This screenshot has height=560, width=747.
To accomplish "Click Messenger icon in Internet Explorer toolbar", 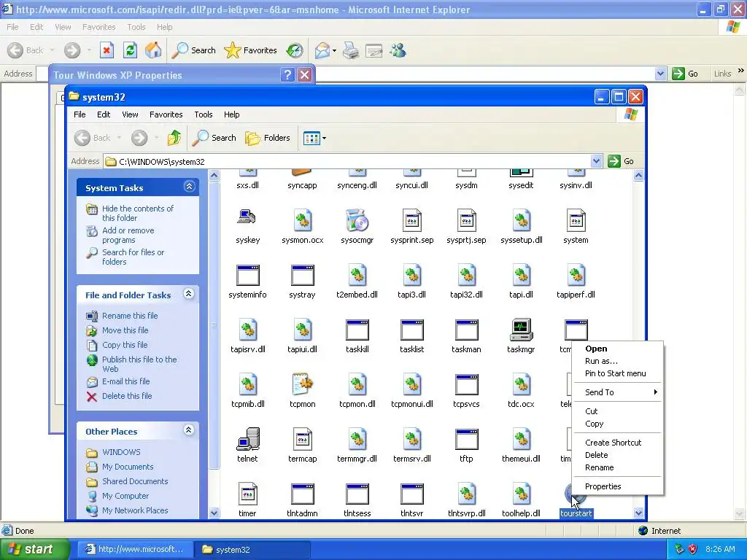I will (x=398, y=50).
